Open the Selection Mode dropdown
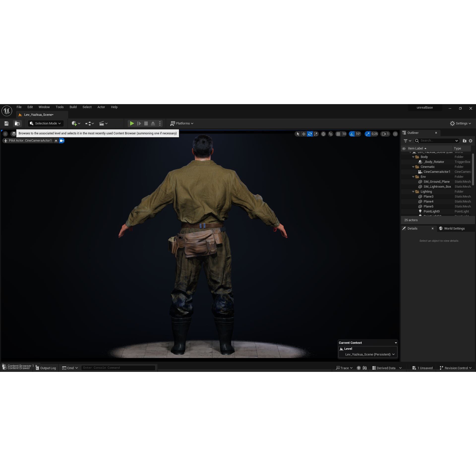This screenshot has height=476, width=476. [x=46, y=123]
